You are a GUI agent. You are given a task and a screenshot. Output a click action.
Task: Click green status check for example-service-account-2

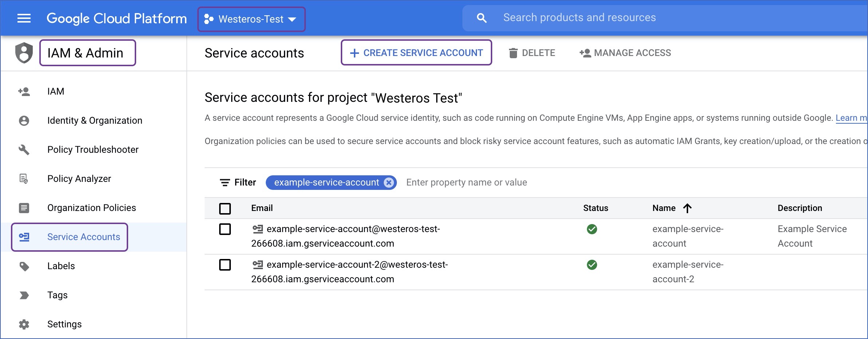[592, 265]
